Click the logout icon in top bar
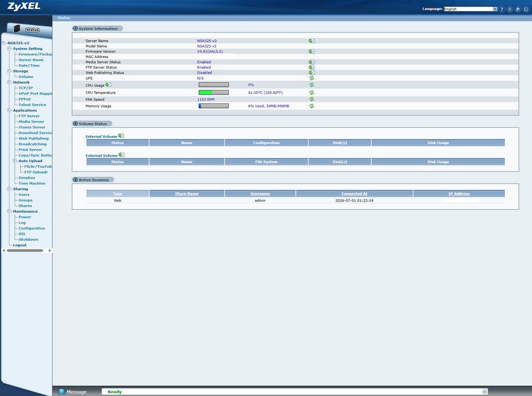This screenshot has width=532, height=396. tap(526, 9)
